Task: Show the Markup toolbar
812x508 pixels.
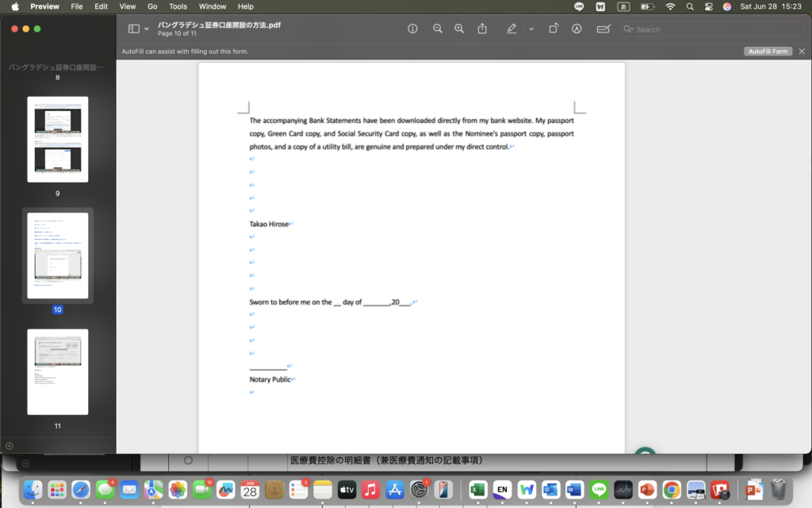Action: (x=576, y=29)
